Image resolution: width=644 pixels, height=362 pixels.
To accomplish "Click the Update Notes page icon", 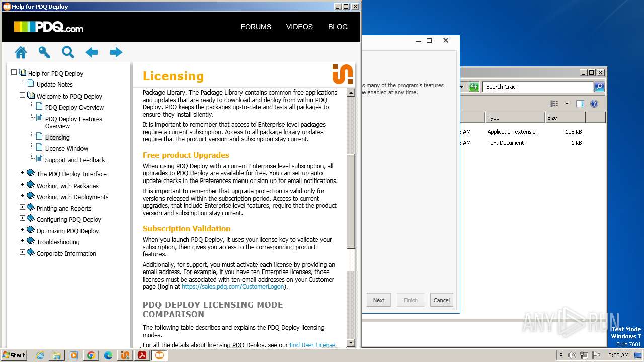I will (31, 84).
